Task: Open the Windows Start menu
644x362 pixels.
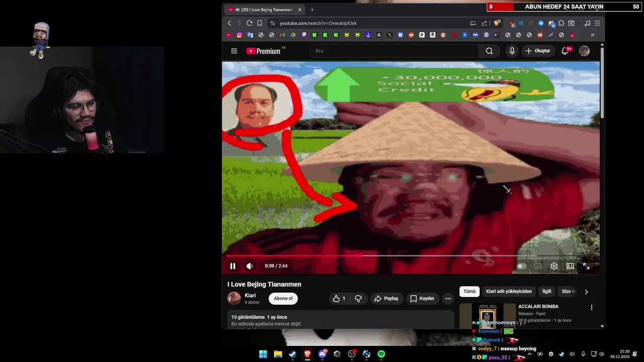Action: (x=263, y=354)
